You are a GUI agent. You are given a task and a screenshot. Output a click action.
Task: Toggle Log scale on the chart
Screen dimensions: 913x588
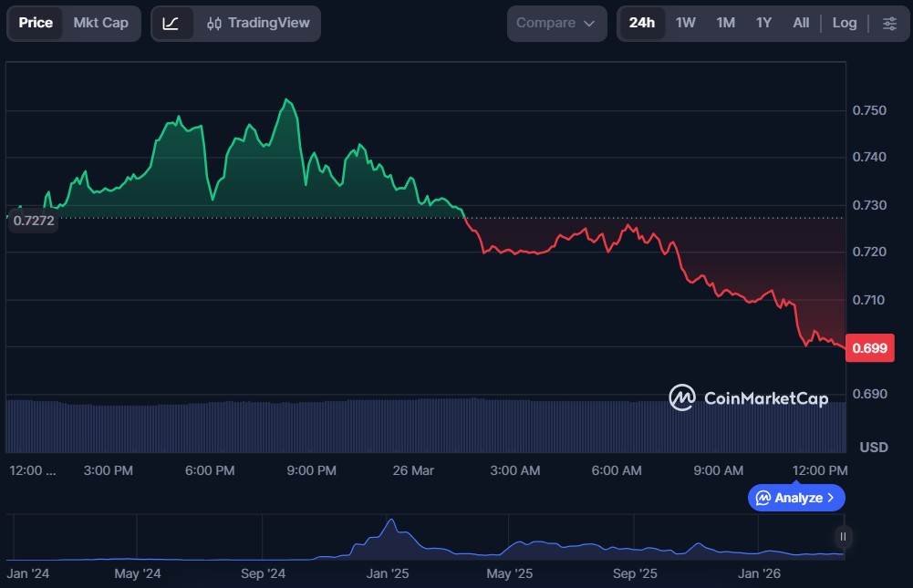(x=844, y=23)
